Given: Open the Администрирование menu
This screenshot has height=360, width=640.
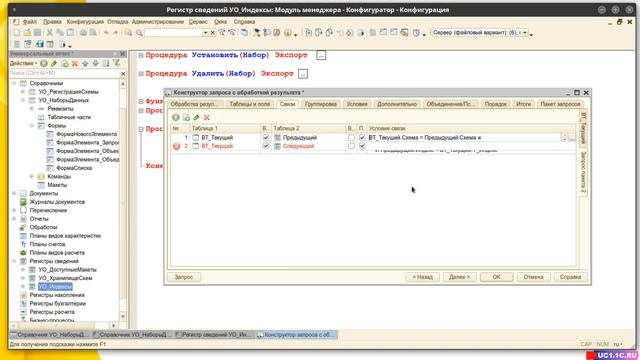Looking at the screenshot, I should point(158,22).
